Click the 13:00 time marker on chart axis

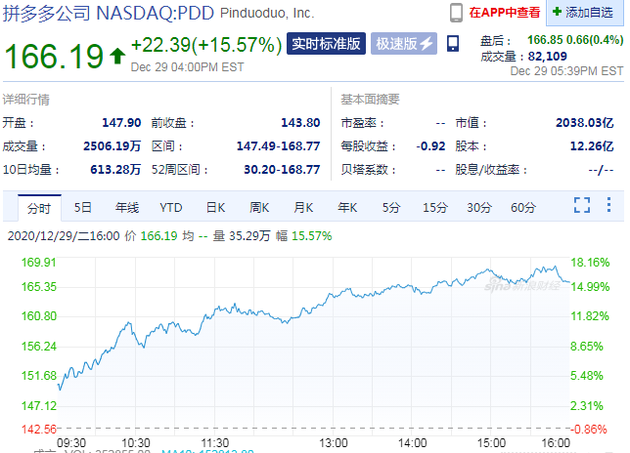coord(333,443)
